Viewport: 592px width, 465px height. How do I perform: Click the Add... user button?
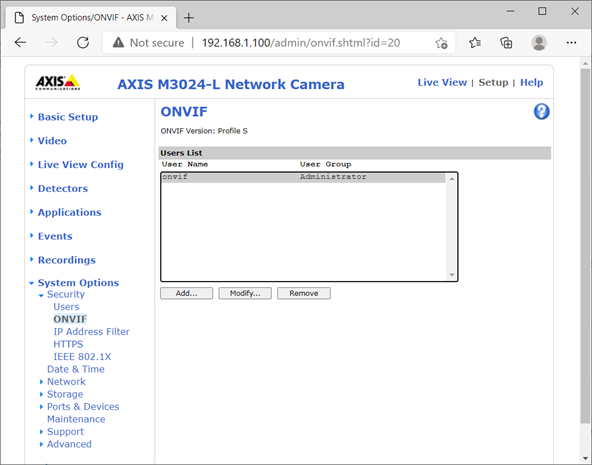click(187, 293)
